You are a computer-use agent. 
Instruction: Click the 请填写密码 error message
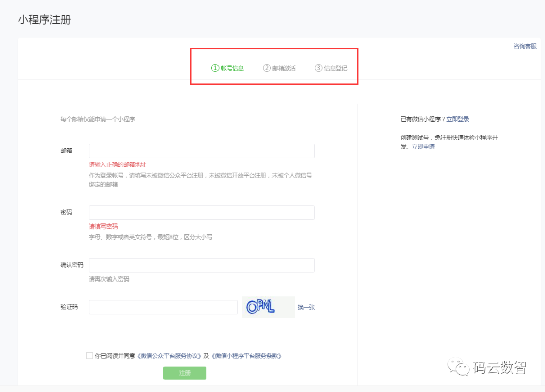103,227
